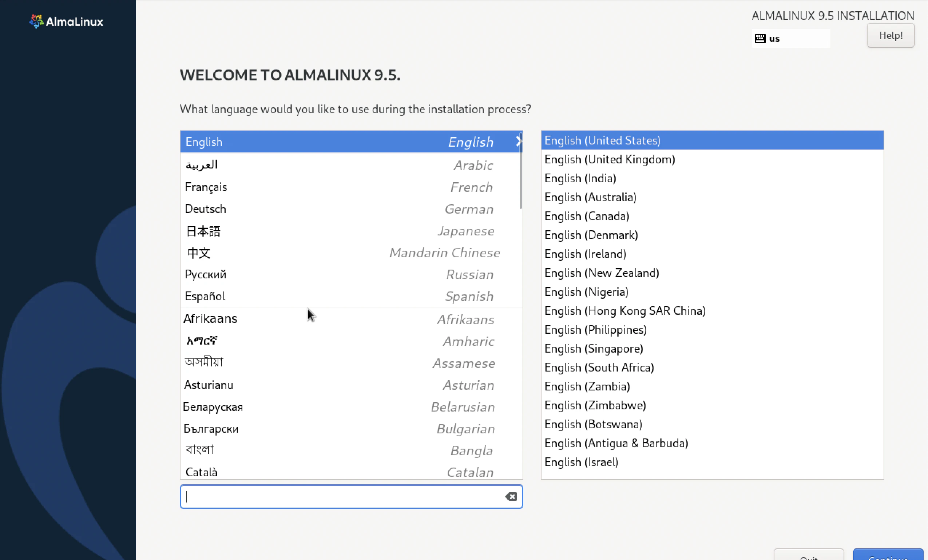
Task: Select English (Singapore) locale
Action: pyautogui.click(x=712, y=348)
